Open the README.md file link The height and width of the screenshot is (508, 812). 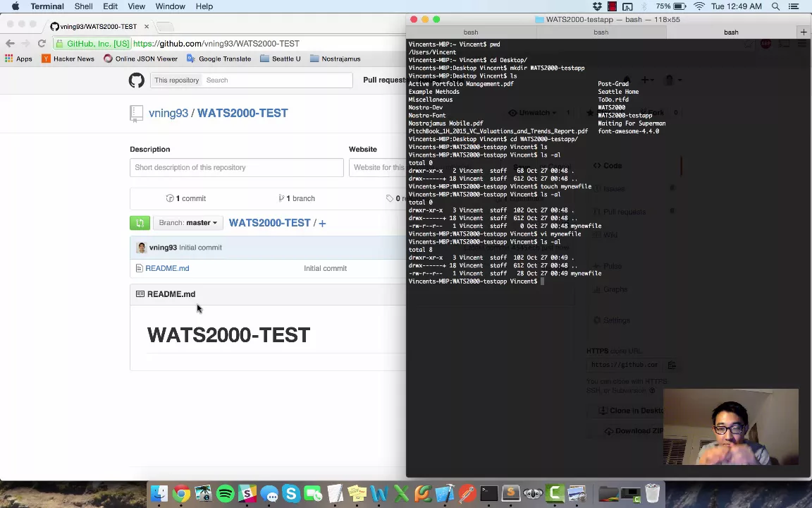(x=167, y=268)
